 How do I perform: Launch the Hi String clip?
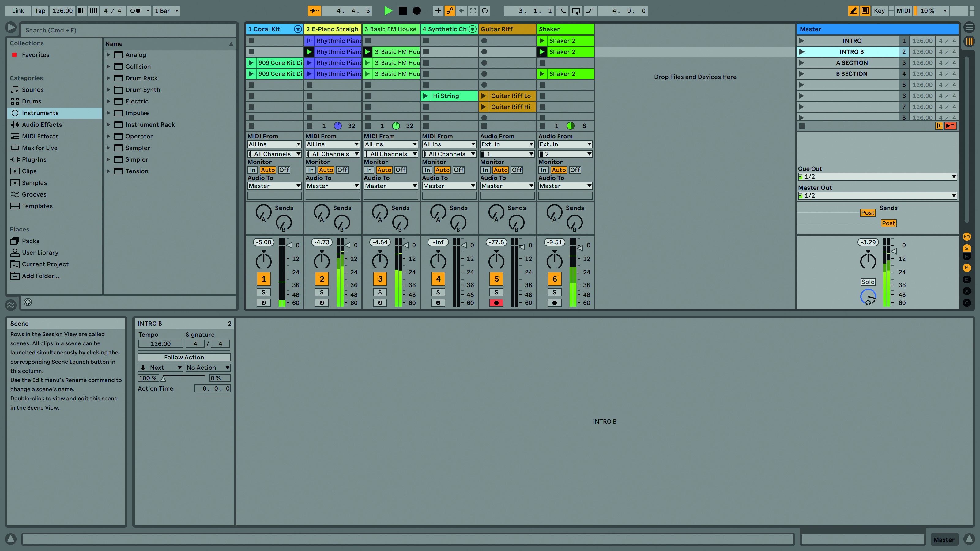426,96
